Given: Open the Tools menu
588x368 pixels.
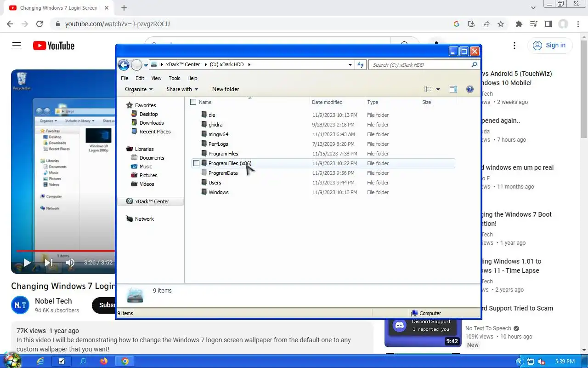Looking at the screenshot, I should [x=175, y=78].
